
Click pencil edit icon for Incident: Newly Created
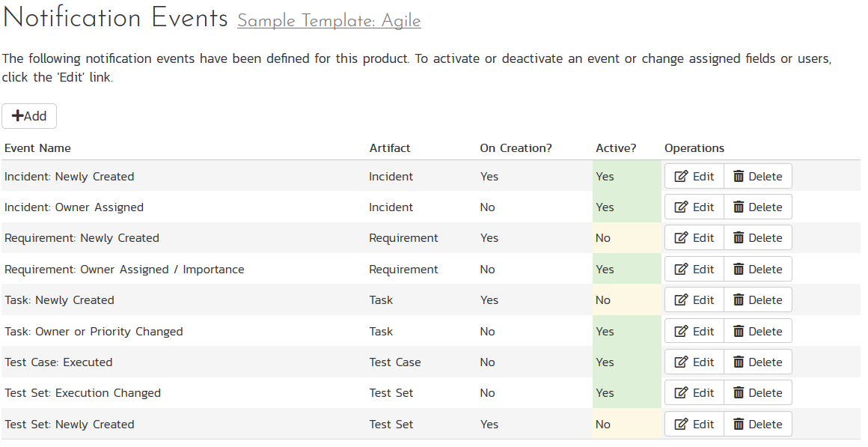click(x=681, y=177)
